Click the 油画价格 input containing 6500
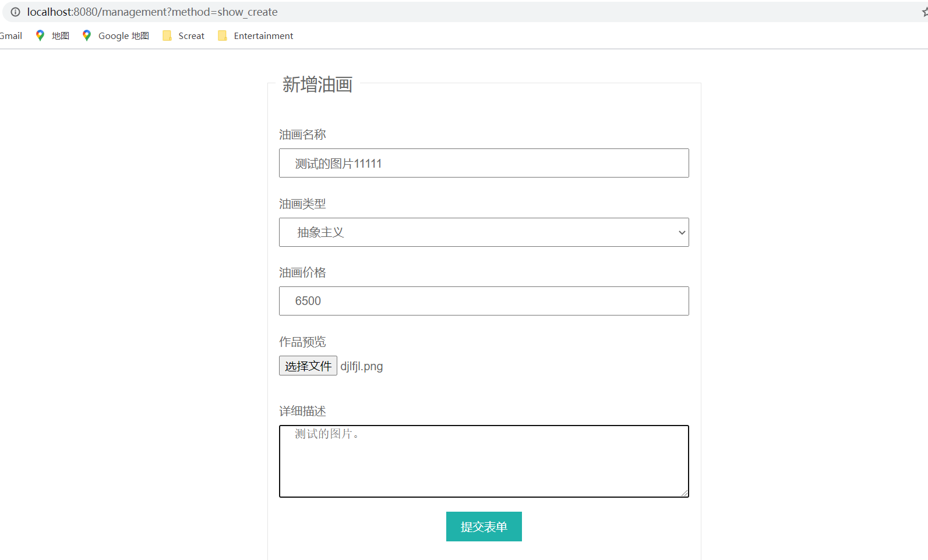The width and height of the screenshot is (928, 560). [x=484, y=301]
